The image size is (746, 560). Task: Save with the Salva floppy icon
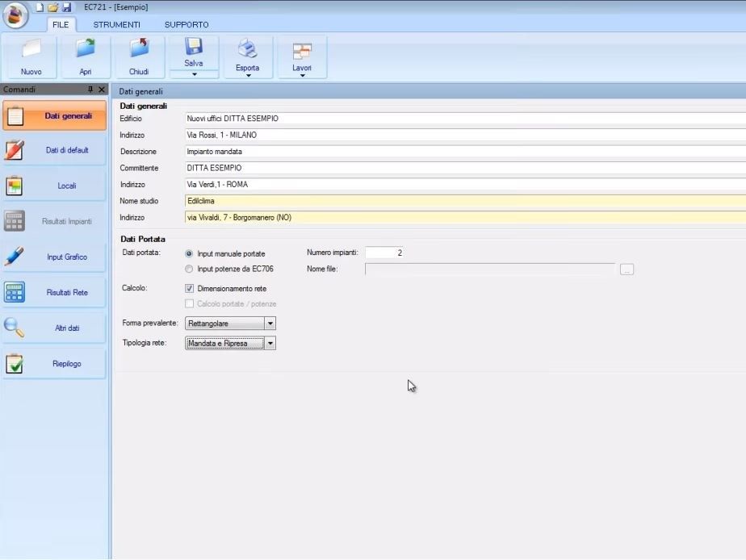[x=194, y=46]
